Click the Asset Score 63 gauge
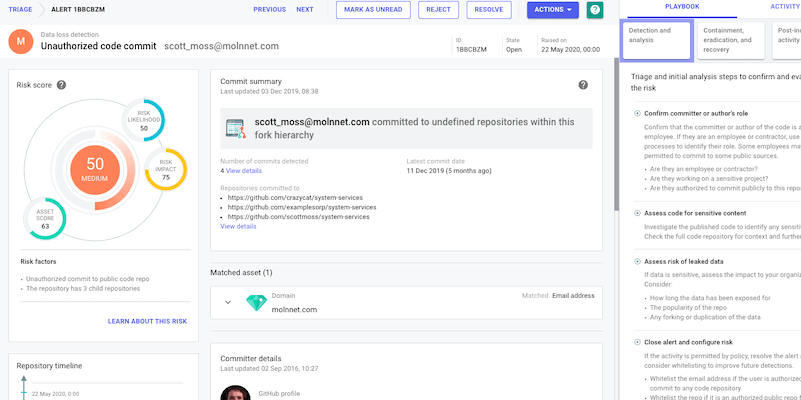Viewport: 801px width, 400px height. point(45,219)
